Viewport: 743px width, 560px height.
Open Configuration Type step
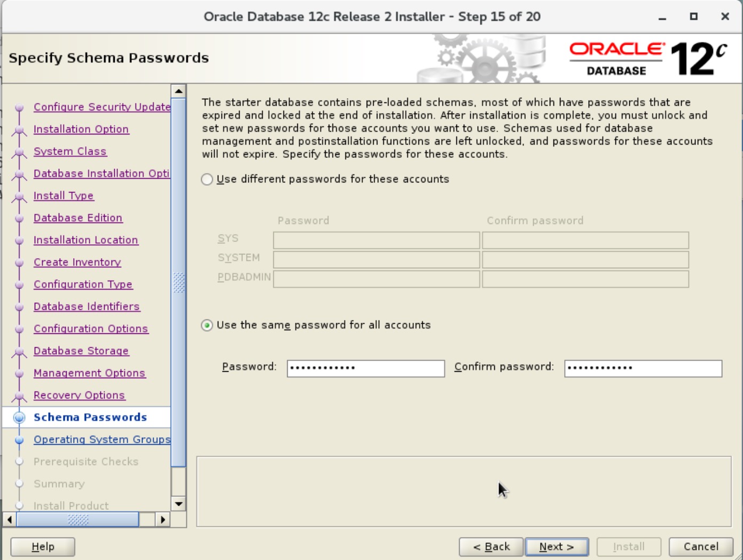(x=83, y=284)
